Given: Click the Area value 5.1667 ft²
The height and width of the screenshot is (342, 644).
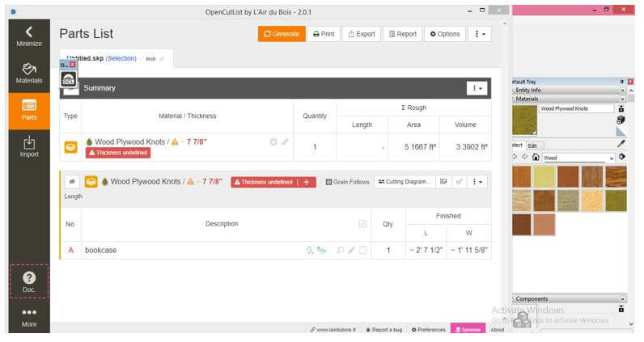Looking at the screenshot, I should pos(420,147).
